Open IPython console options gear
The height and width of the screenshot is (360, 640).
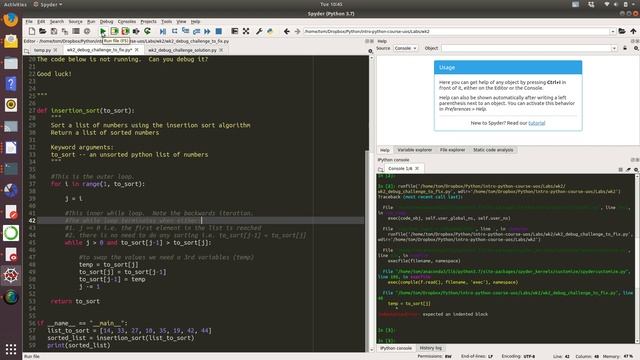[x=636, y=169]
